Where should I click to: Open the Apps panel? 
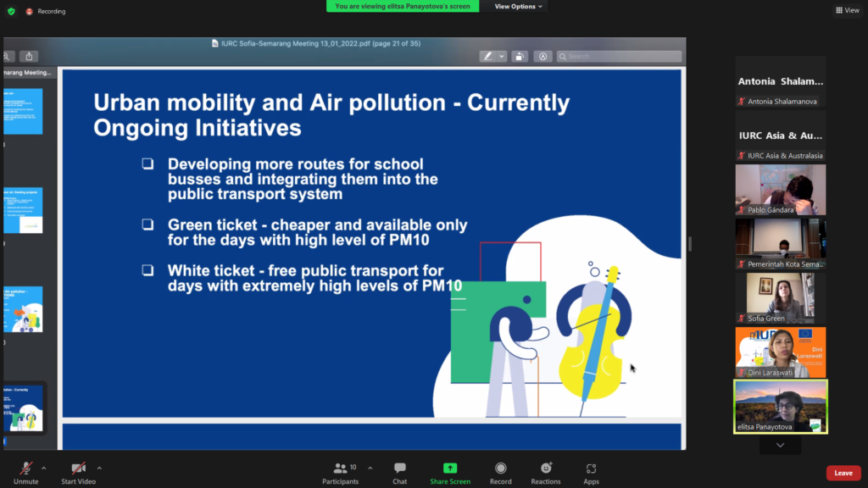coord(591,469)
